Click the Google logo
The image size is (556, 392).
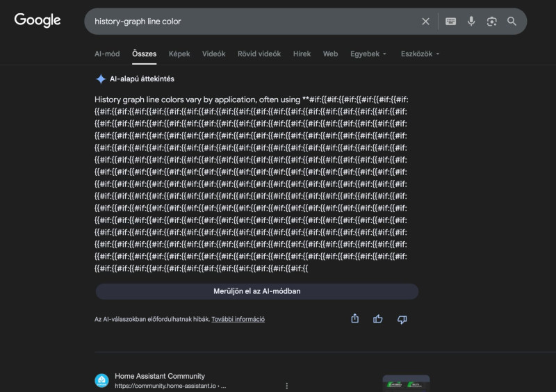click(x=38, y=21)
